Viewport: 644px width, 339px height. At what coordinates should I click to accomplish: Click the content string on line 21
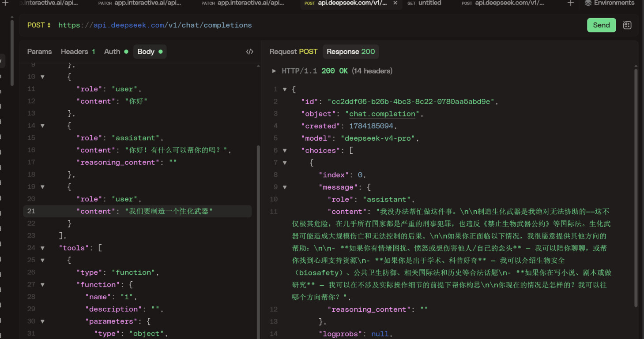169,211
